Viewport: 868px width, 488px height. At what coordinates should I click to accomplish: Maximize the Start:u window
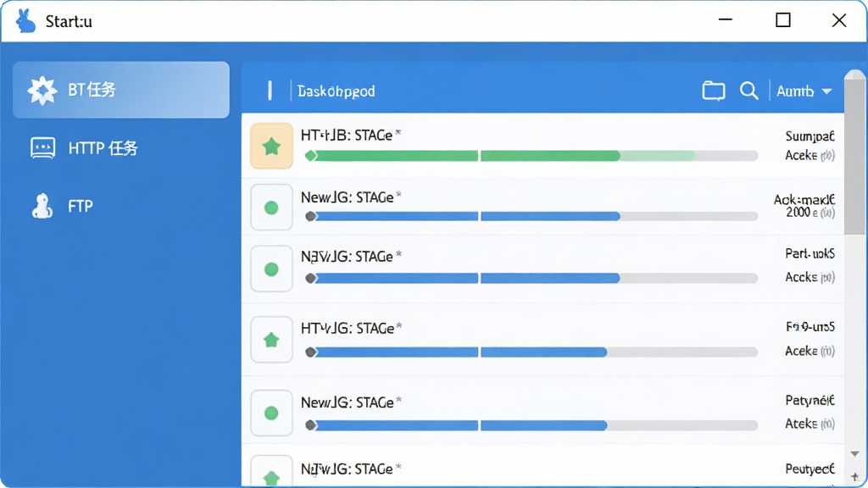pyautogui.click(x=782, y=20)
